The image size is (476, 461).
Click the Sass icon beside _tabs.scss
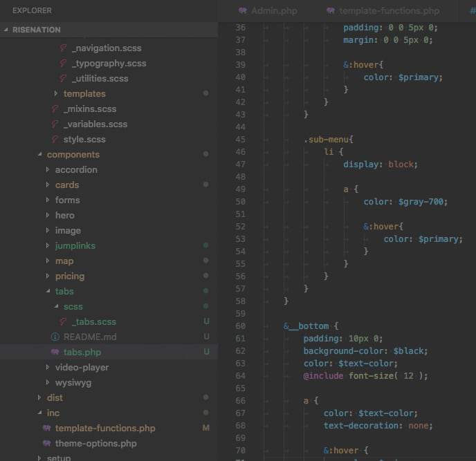63,322
